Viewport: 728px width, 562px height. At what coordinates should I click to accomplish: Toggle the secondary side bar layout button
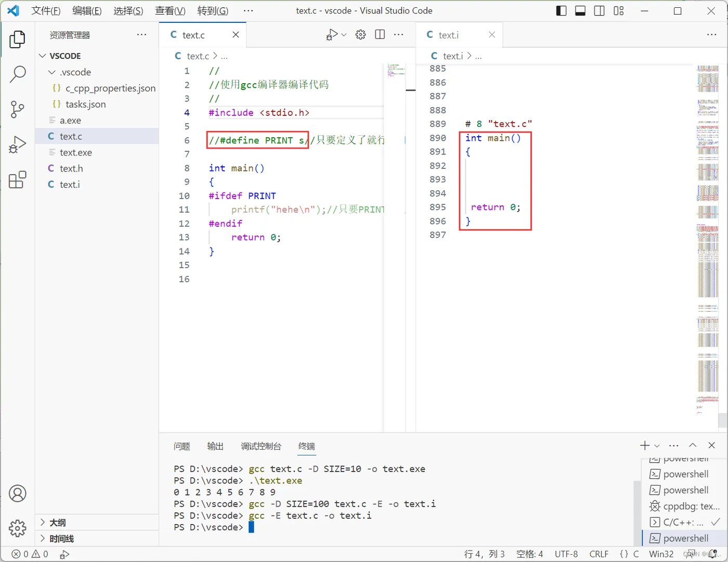pos(600,11)
